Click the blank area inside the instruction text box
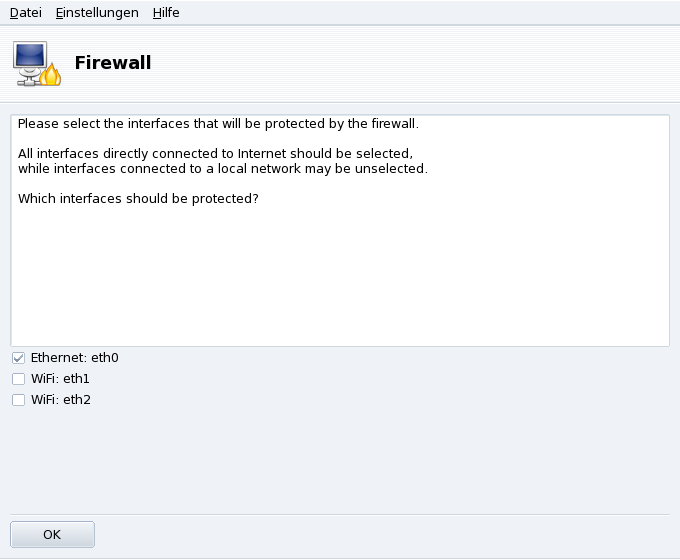The width and height of the screenshot is (680, 560). pos(340,280)
